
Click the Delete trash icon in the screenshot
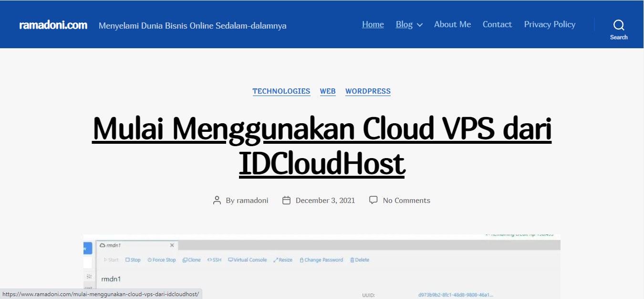click(x=352, y=260)
